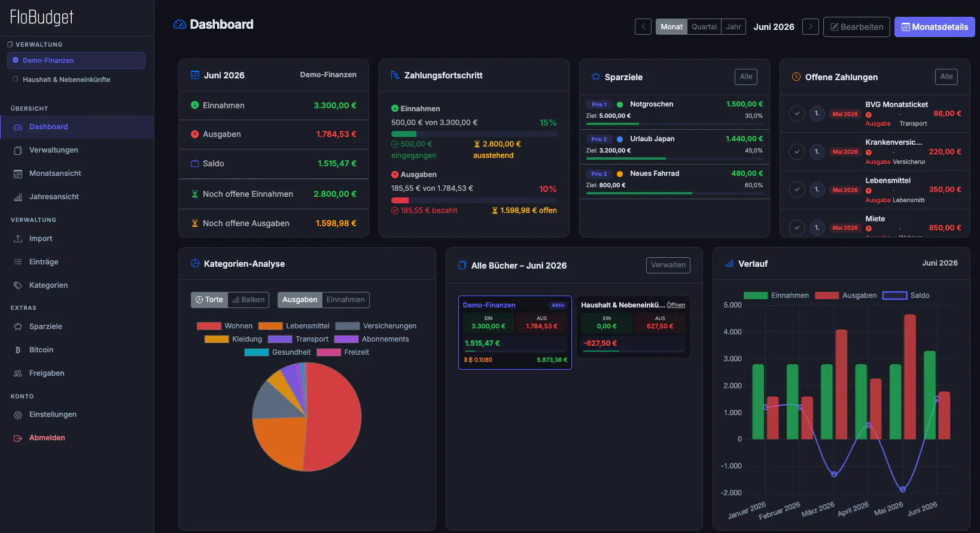Toggle Lebensmittel legend color swatch
The height and width of the screenshot is (533, 980).
(270, 326)
